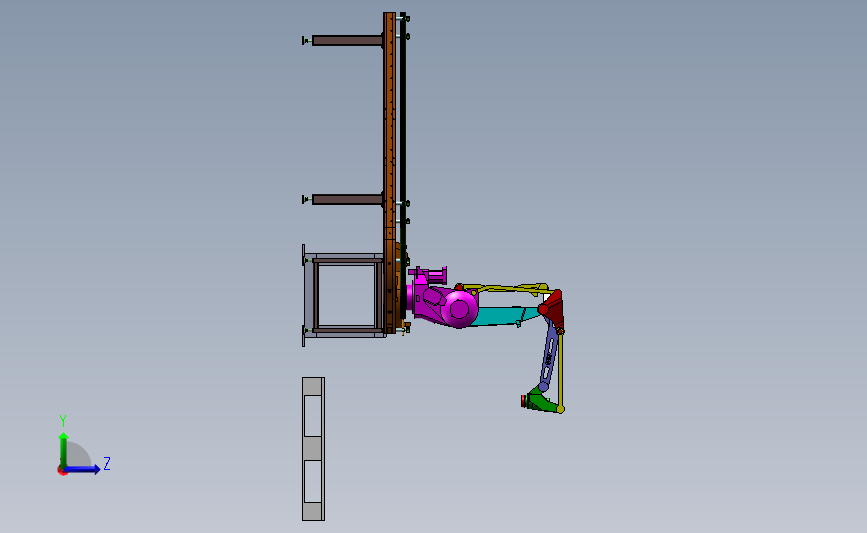This screenshot has height=533, width=867.
Task: Select the gray block below the frame
Action: point(314,449)
